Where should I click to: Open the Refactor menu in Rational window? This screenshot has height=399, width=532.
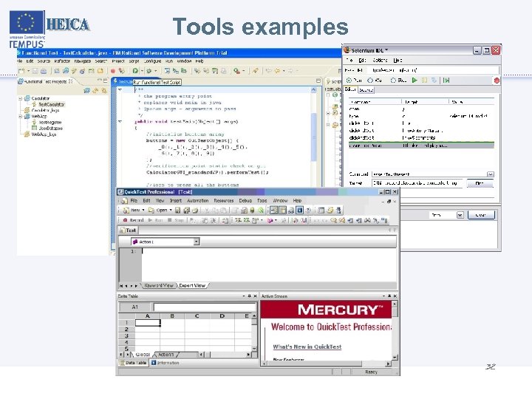pos(62,61)
